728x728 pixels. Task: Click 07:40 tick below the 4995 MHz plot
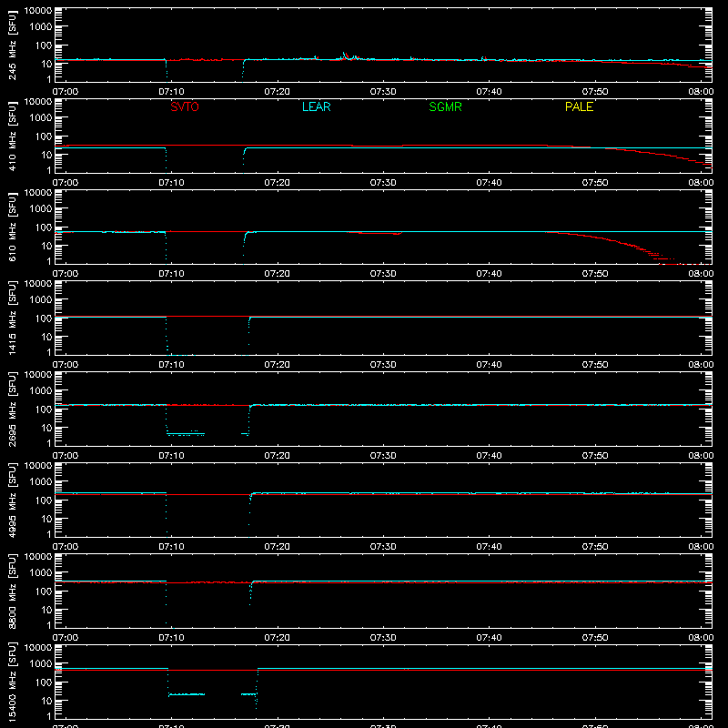[489, 547]
